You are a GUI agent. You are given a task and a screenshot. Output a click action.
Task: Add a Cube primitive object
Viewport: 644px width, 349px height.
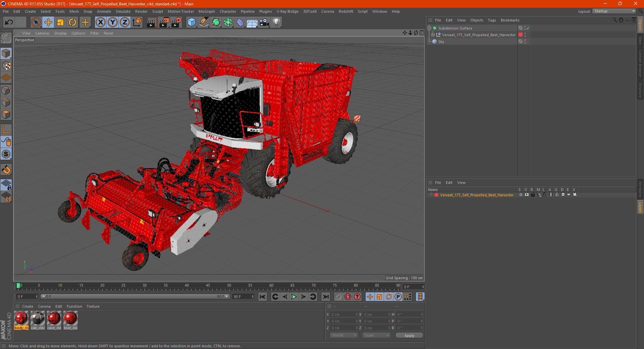point(192,22)
